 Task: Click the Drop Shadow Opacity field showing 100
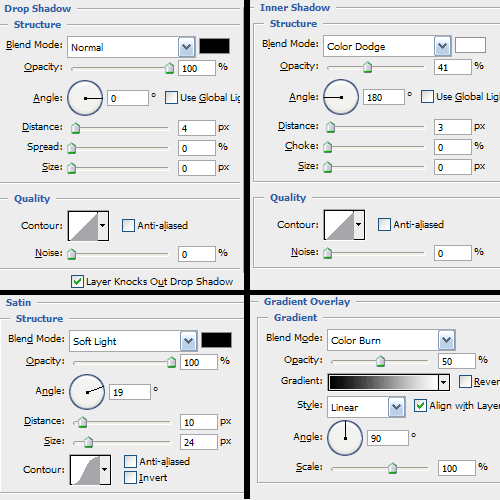(197, 68)
